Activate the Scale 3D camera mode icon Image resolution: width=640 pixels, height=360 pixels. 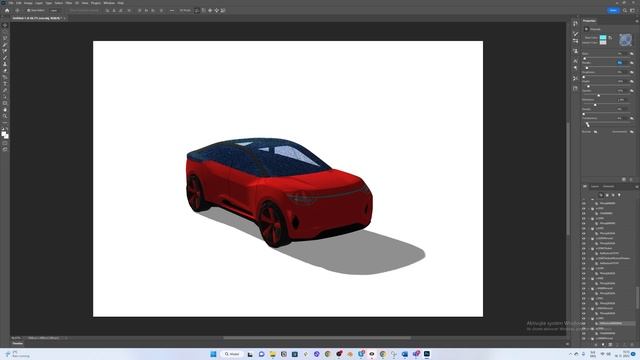[x=223, y=10]
